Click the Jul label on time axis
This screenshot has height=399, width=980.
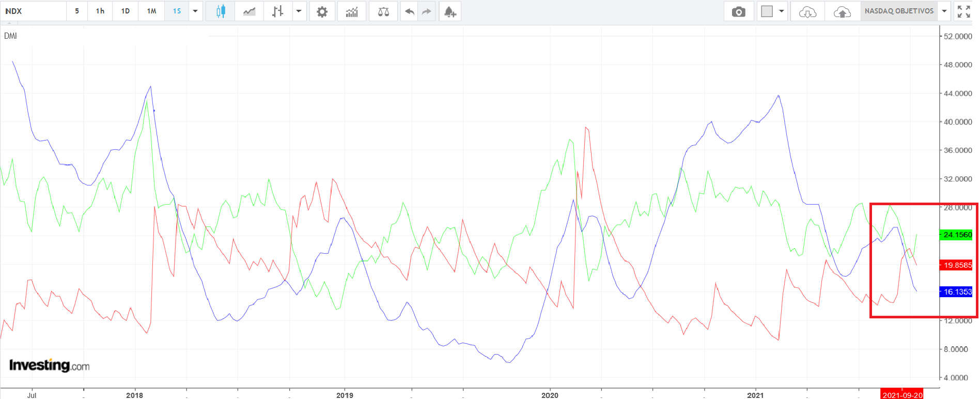tap(32, 395)
